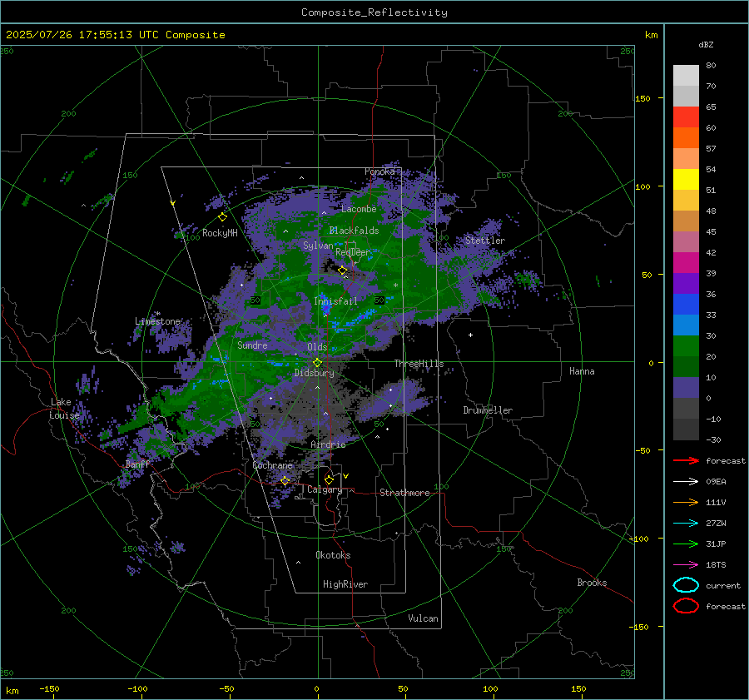This screenshot has width=749, height=700.
Task: Click the Vulcan city label
Action: tap(424, 618)
